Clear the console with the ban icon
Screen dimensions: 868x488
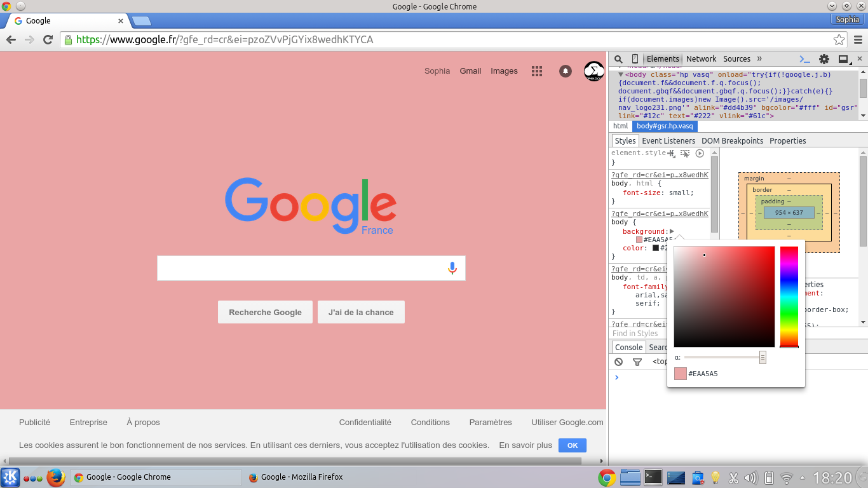(618, 362)
